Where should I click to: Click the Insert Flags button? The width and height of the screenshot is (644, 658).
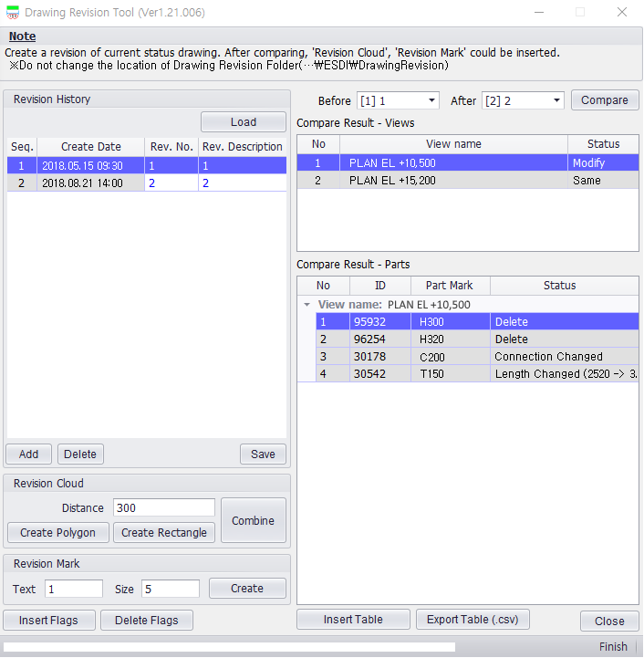point(48,621)
